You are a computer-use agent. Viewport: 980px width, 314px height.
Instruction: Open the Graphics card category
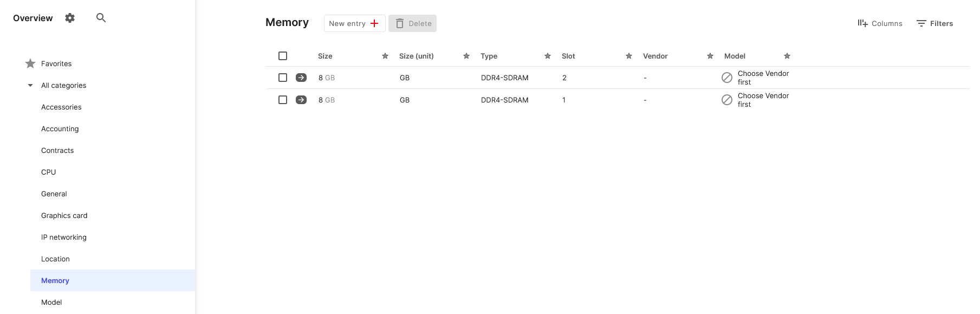64,215
